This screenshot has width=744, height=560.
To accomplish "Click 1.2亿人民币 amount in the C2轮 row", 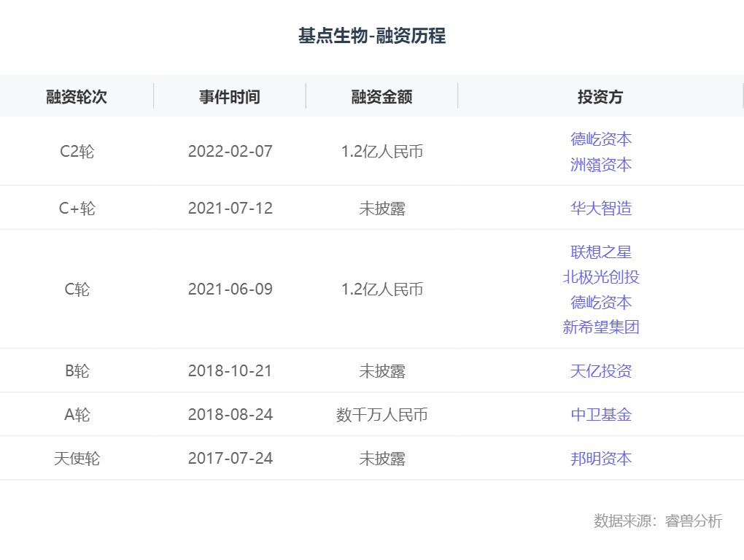I will pos(382,152).
